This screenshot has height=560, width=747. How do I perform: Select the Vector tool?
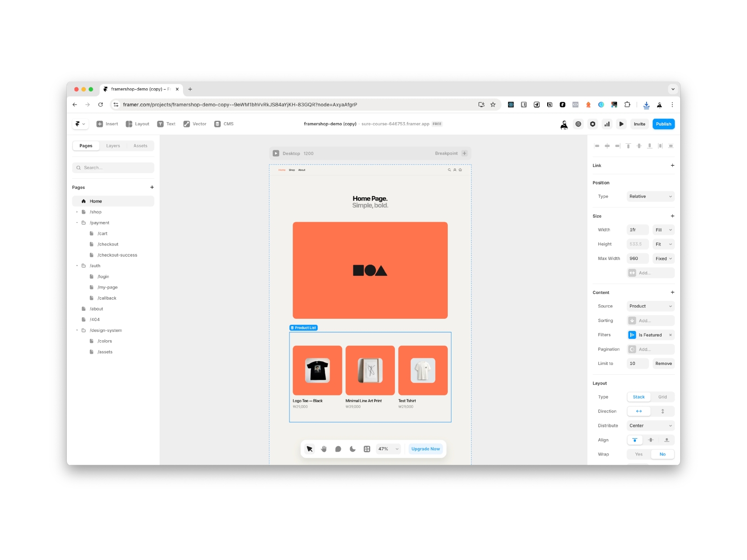tap(195, 124)
